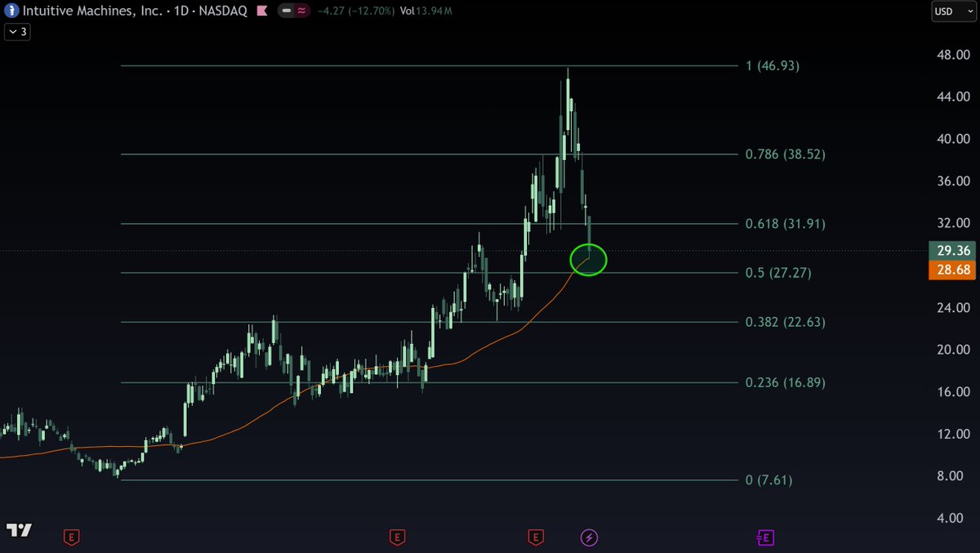
Task: Click the 24.00 price axis value
Action: pos(953,307)
